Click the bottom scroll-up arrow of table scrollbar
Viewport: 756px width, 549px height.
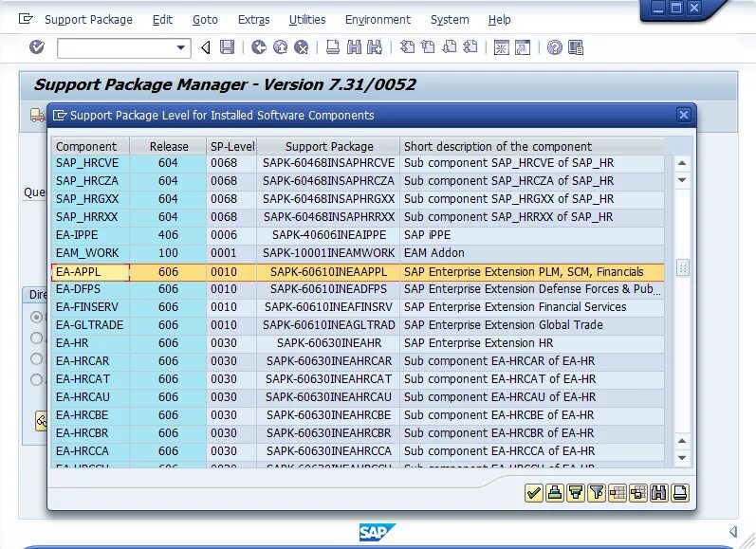coord(682,441)
